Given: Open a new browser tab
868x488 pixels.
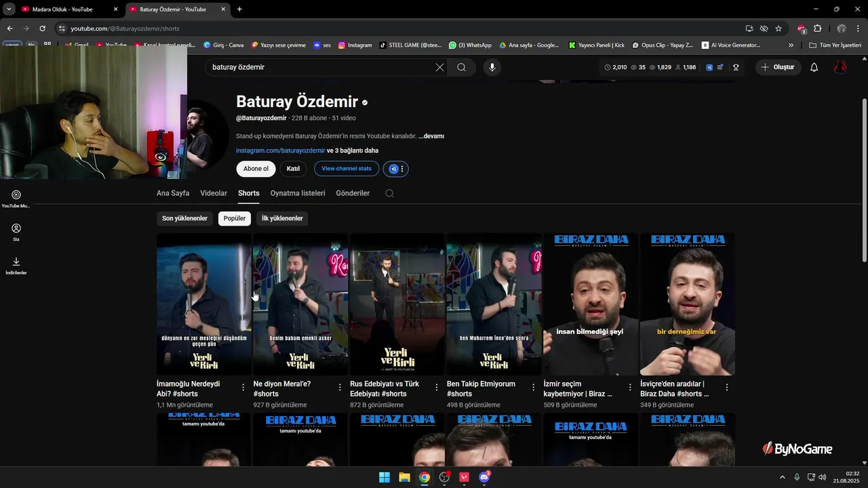Looking at the screenshot, I should click(x=239, y=9).
